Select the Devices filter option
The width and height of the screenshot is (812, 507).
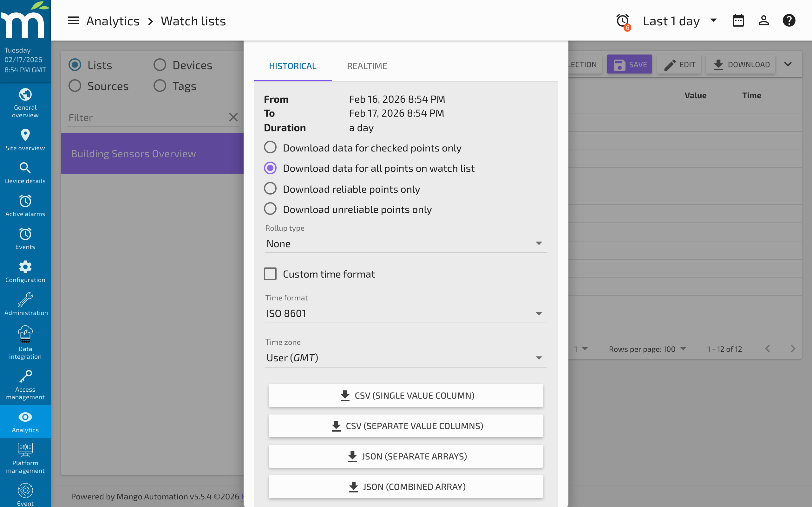click(160, 64)
